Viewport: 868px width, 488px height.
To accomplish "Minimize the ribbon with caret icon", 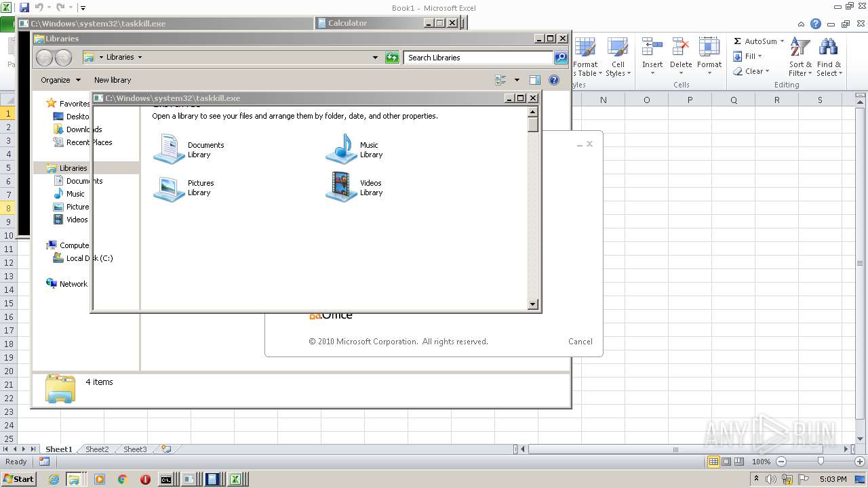I will click(x=802, y=24).
